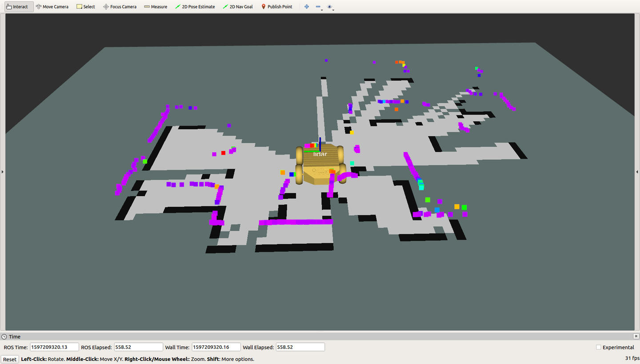Expand the hidden left side panel arrow
Screen dimensions: 640x364
click(x=2, y=172)
